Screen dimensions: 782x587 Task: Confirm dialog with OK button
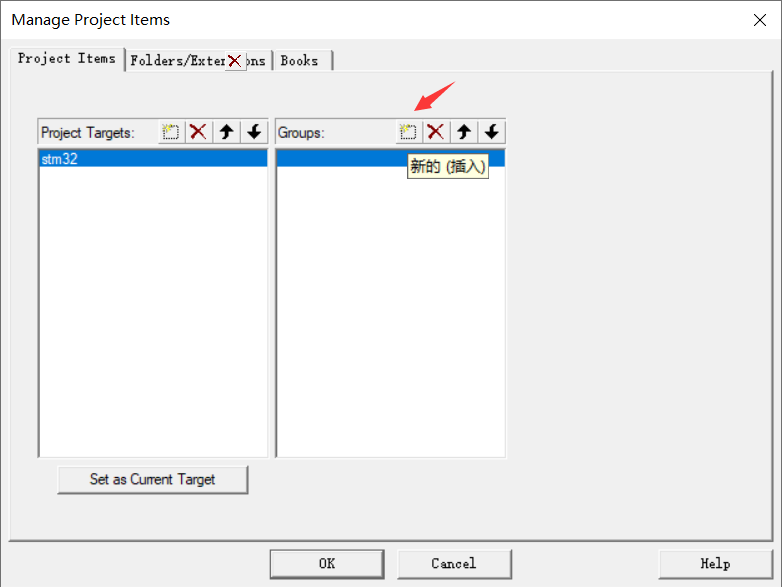327,564
